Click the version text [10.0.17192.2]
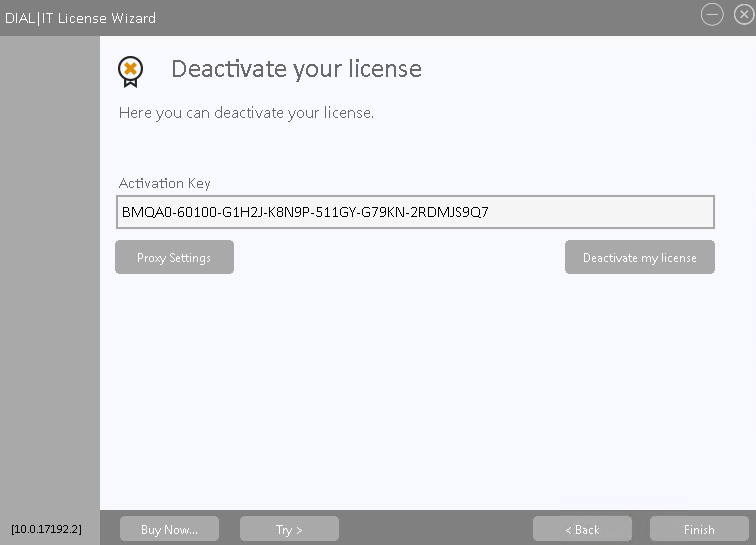Image resolution: width=756 pixels, height=545 pixels. pos(46,529)
